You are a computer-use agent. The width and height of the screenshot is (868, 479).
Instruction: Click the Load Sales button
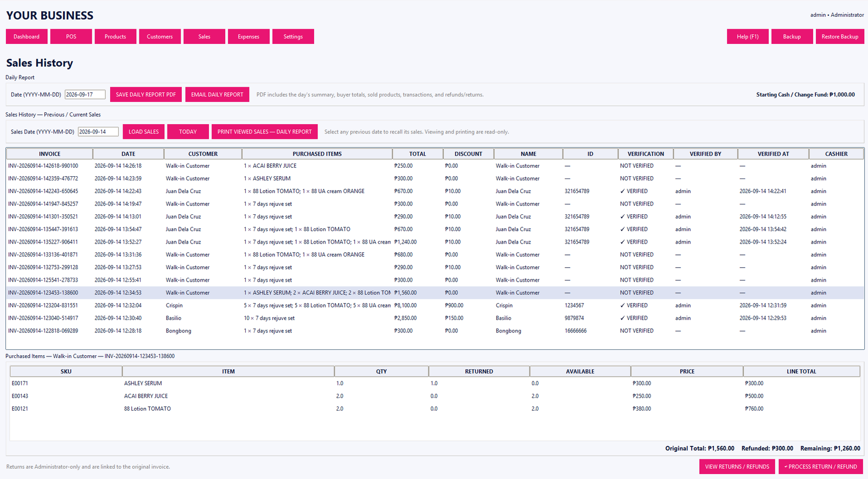click(x=144, y=132)
